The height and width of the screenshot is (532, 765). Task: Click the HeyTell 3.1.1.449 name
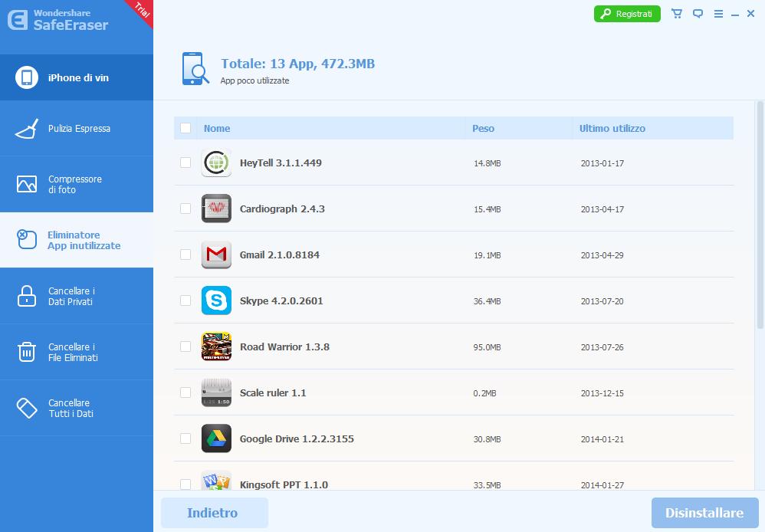281,163
